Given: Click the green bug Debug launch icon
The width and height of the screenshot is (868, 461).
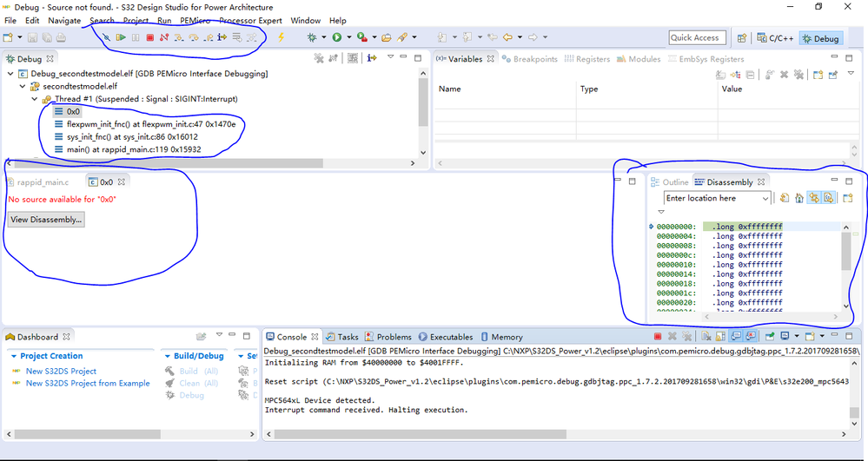Looking at the screenshot, I should (312, 37).
